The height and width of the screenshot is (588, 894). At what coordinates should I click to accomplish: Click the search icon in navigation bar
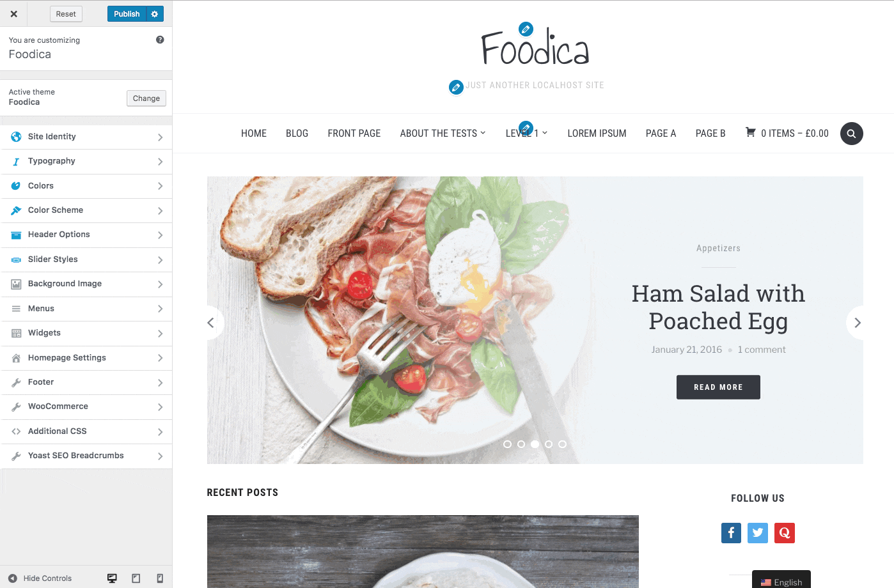click(x=851, y=134)
